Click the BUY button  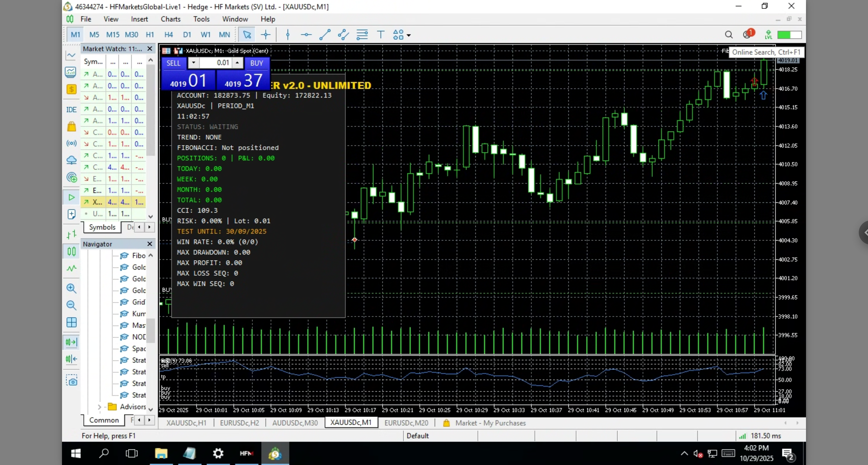pos(256,63)
